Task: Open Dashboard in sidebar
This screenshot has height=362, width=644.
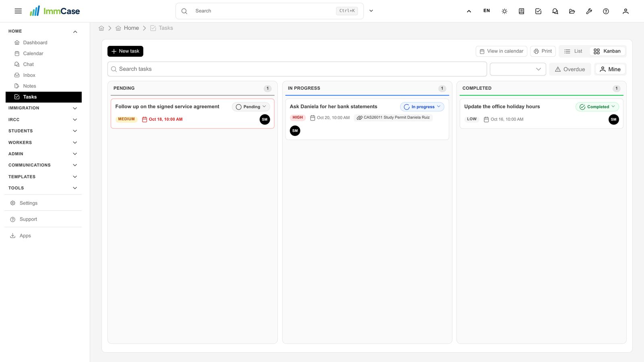Action: coord(43,43)
